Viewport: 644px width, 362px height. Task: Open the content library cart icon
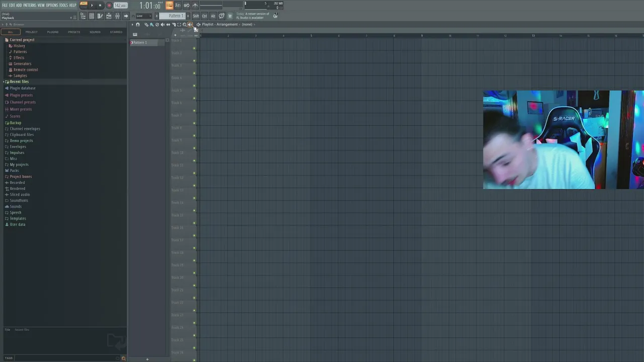tap(229, 16)
